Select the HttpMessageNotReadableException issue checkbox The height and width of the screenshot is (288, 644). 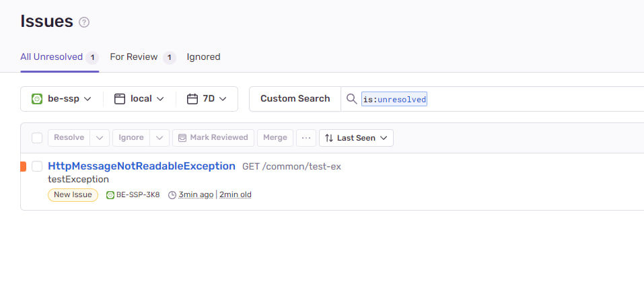tap(37, 166)
